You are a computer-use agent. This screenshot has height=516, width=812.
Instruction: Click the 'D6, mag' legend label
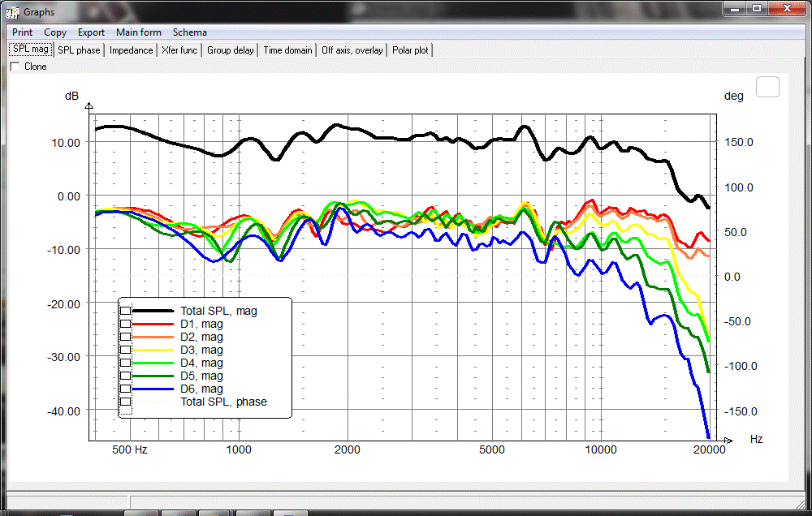pyautogui.click(x=201, y=389)
